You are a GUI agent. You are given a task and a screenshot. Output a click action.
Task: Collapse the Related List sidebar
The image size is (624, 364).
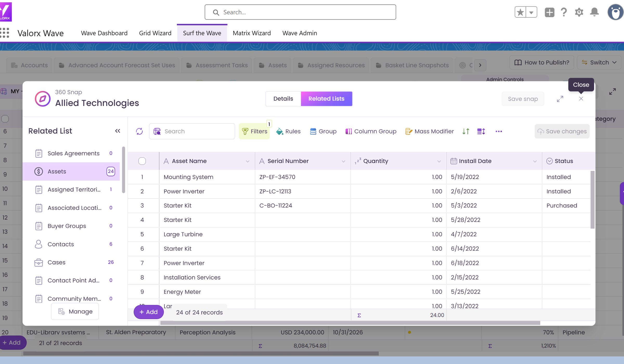click(118, 131)
